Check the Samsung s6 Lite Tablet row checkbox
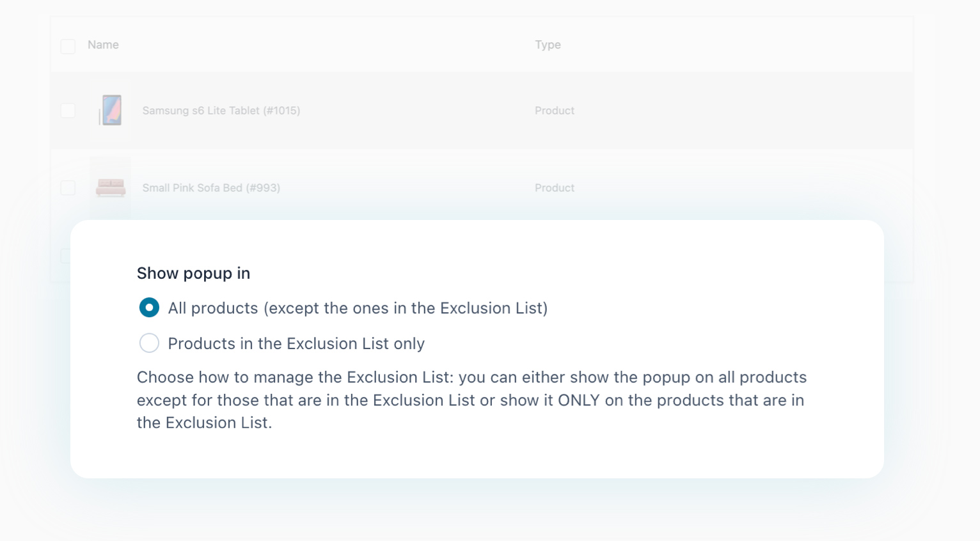 (x=68, y=111)
